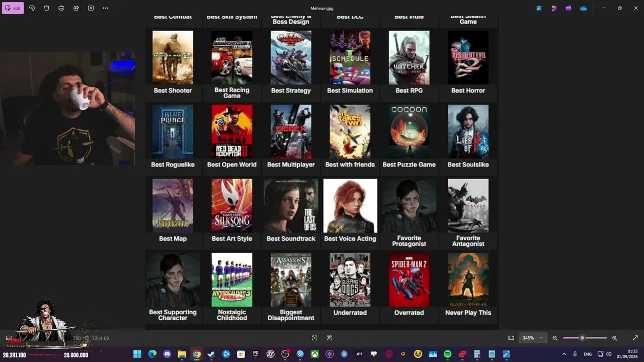Screen dimensions: 644x362
Task: Open the Windows Start menu
Action: [x=137, y=354]
